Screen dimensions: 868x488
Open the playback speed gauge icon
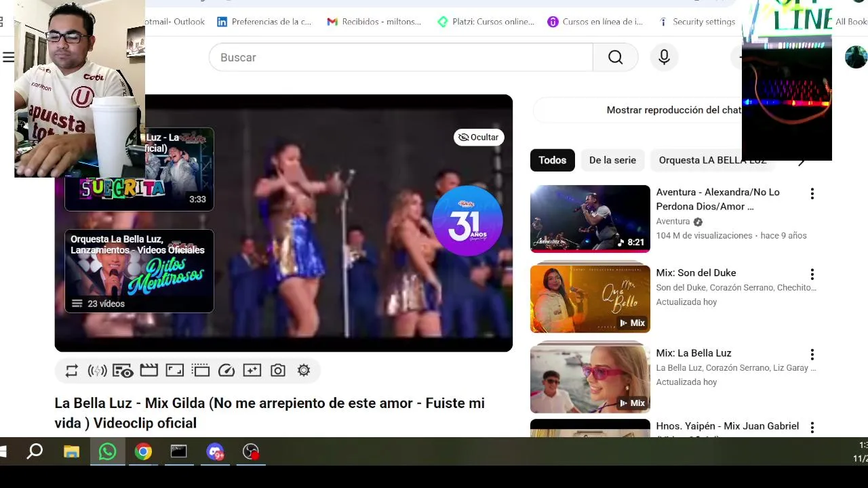(226, 371)
